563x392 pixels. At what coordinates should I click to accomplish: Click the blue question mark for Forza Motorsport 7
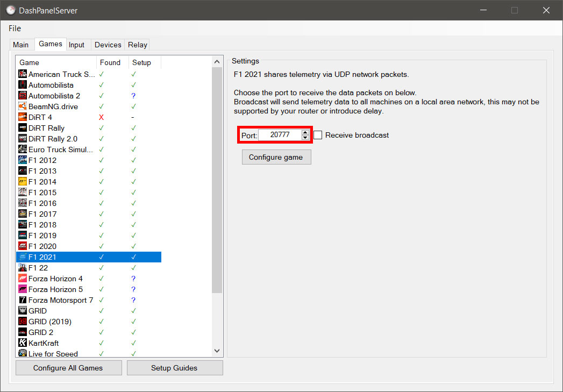[133, 300]
